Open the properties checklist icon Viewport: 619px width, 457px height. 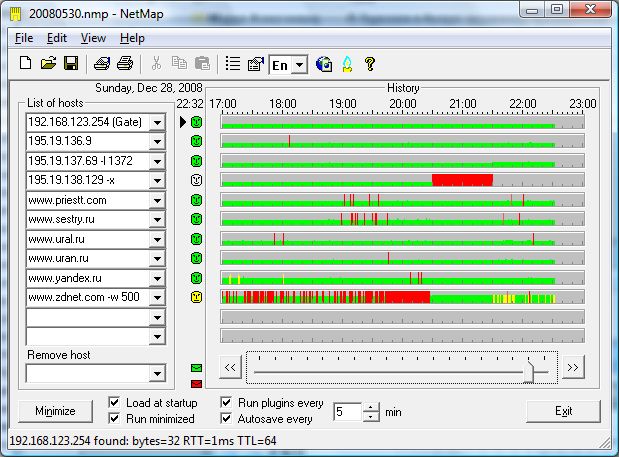[x=255, y=64]
